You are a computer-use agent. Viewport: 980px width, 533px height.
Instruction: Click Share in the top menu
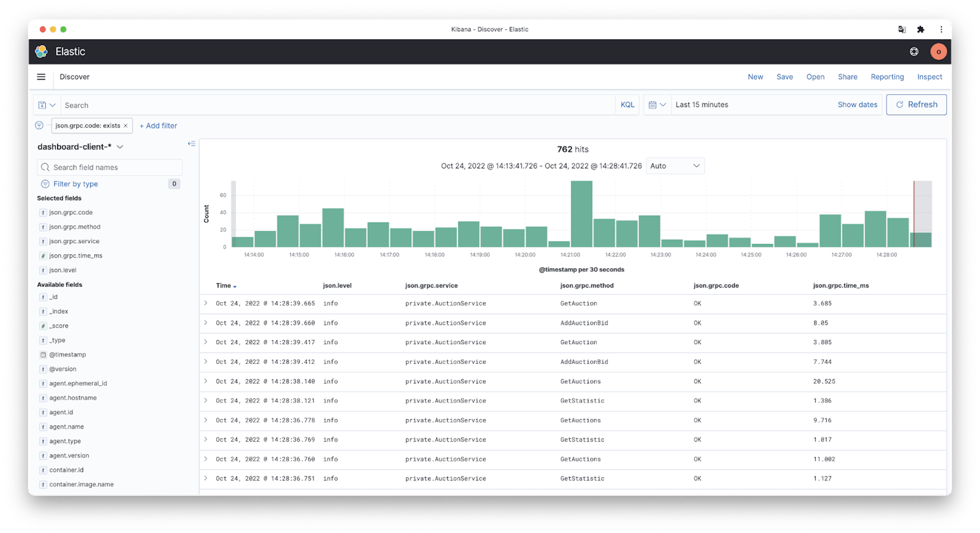click(x=847, y=77)
